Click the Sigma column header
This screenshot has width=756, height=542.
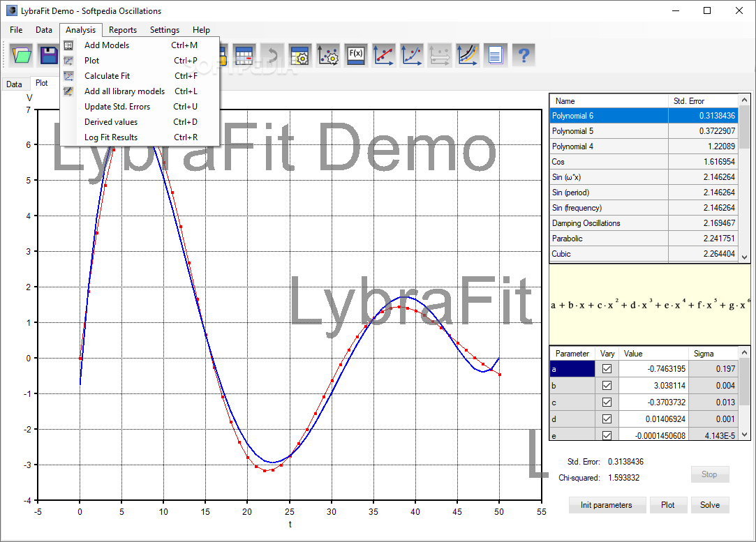(713, 354)
